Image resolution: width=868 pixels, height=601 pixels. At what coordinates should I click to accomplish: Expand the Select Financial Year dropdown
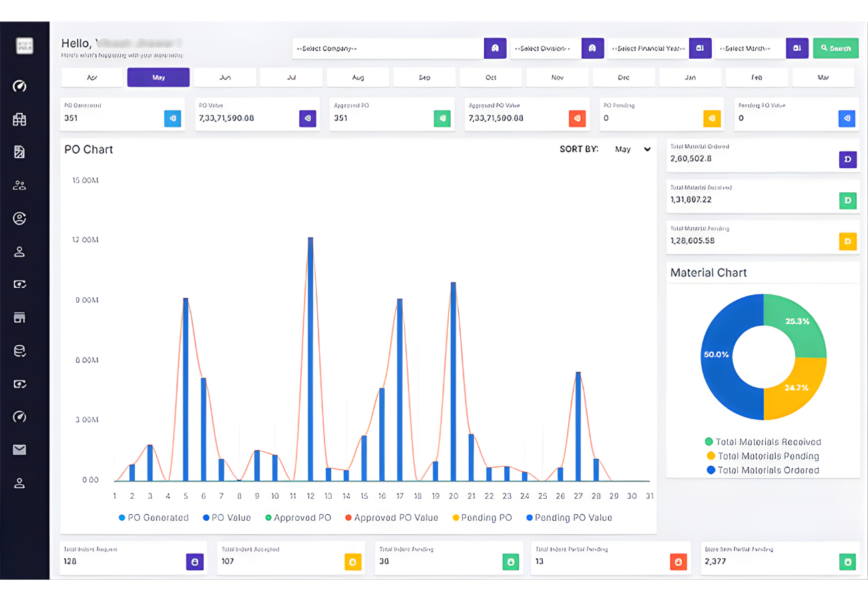click(x=647, y=49)
